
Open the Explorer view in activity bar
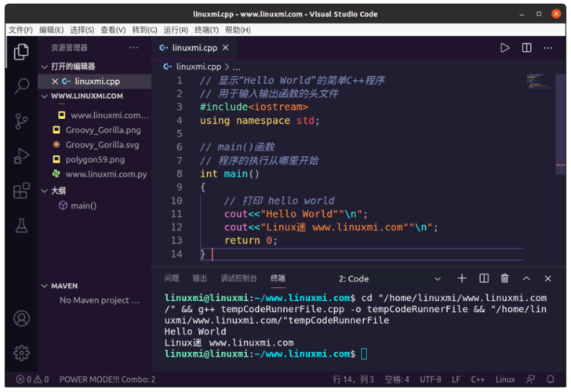point(21,52)
